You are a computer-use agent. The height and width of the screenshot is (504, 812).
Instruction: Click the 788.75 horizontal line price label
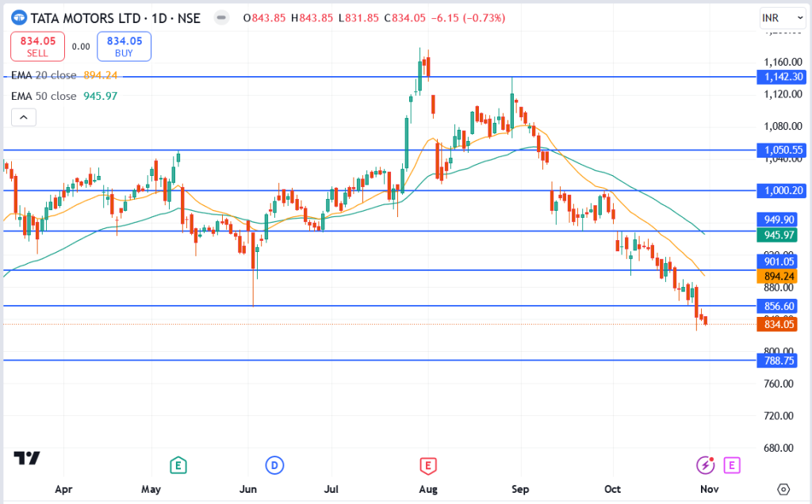pyautogui.click(x=777, y=360)
